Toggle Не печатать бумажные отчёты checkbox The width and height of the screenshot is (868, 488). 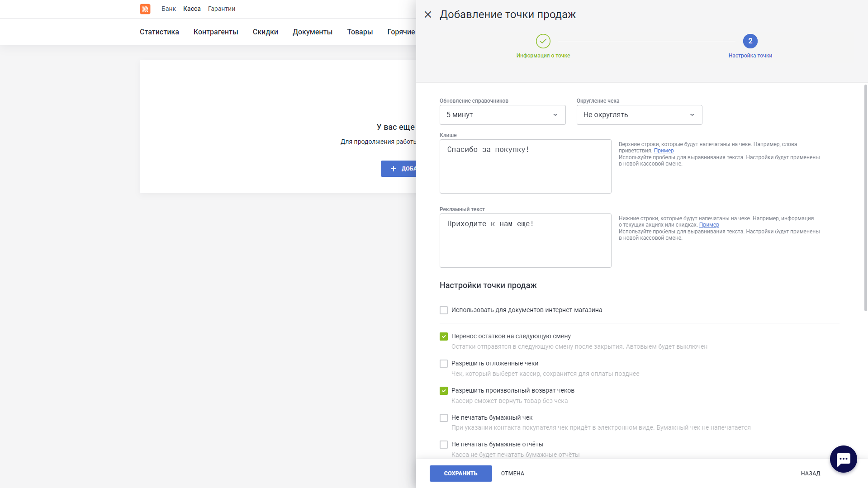pos(444,445)
